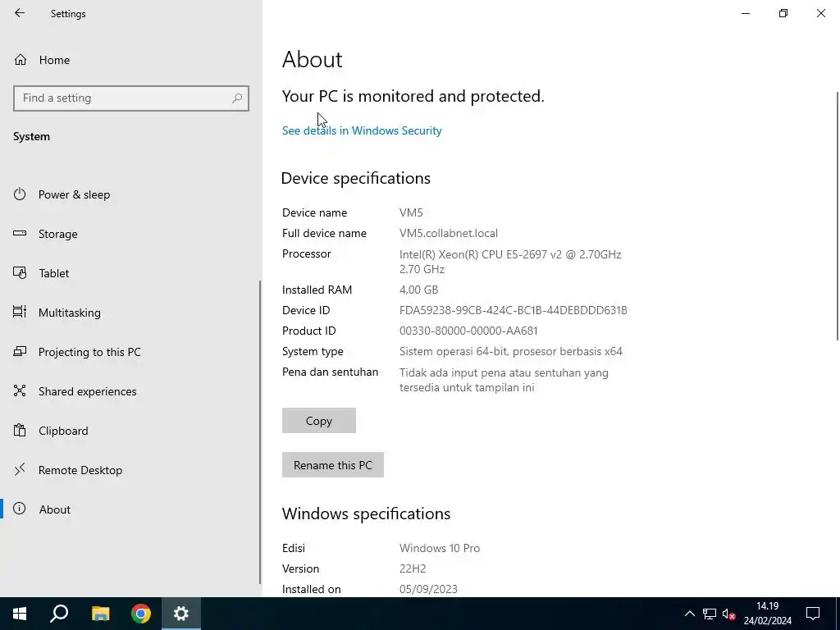Open the Home settings page
Screen dimensions: 840x630
(131, 60)
